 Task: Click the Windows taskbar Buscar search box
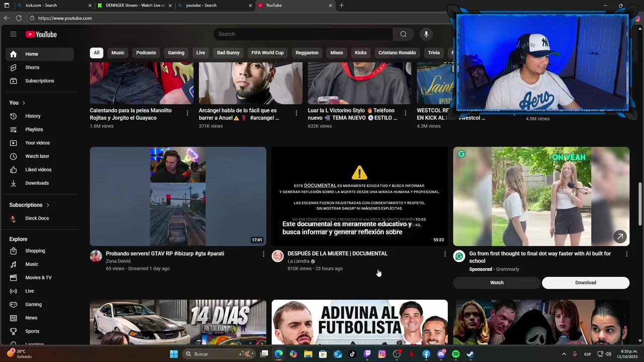(x=218, y=354)
